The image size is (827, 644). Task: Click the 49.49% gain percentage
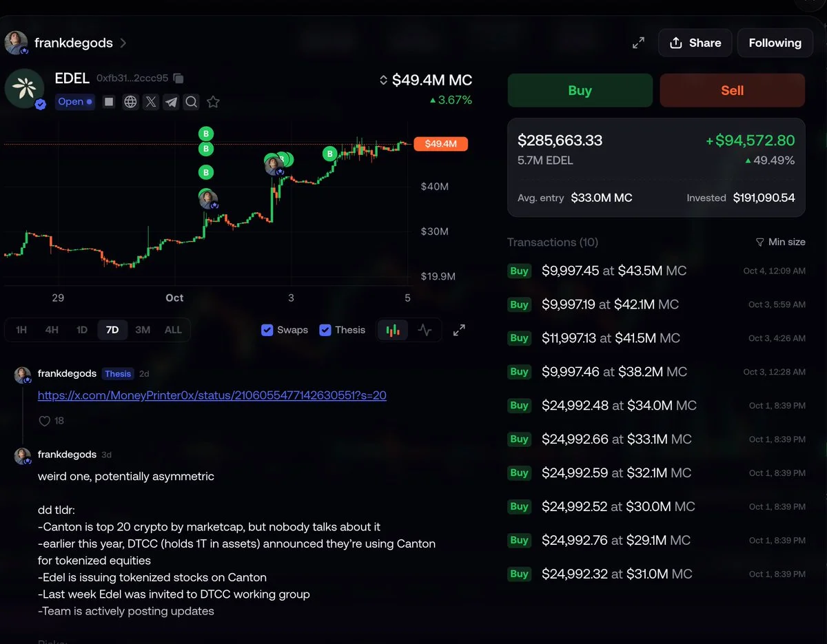pos(770,160)
